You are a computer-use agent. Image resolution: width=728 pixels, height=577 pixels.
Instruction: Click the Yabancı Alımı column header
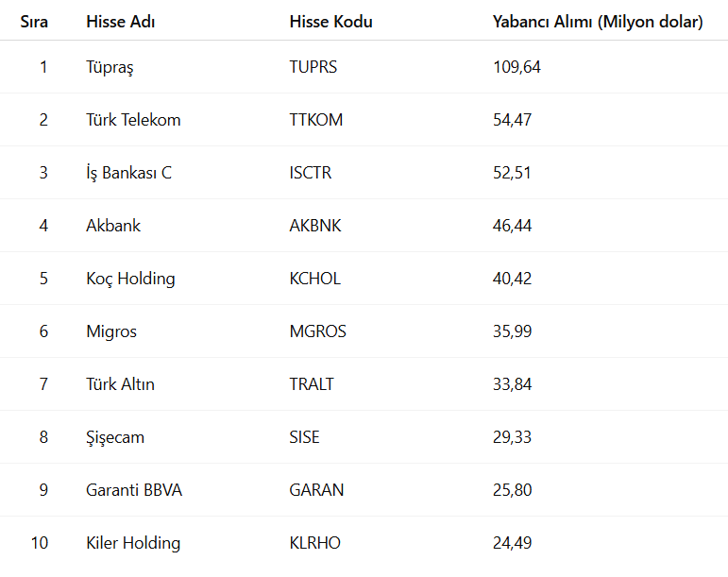(x=597, y=22)
